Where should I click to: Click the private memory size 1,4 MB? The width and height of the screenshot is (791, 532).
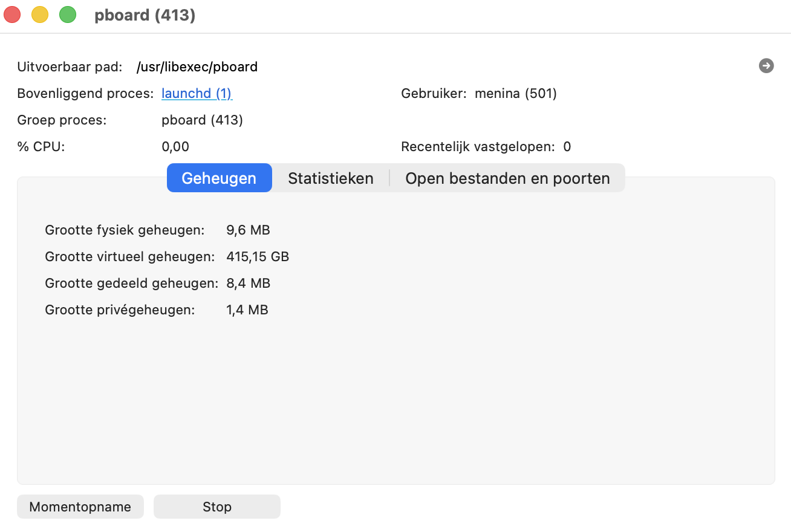pos(247,310)
